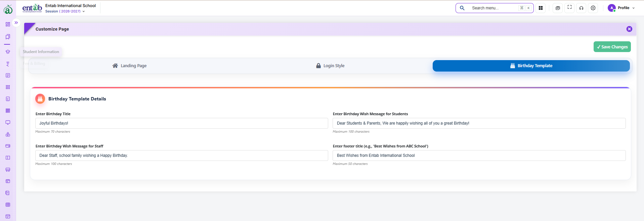644x221 pixels.
Task: Click the 'Birthday Template Details' heading
Action: pyautogui.click(x=77, y=99)
